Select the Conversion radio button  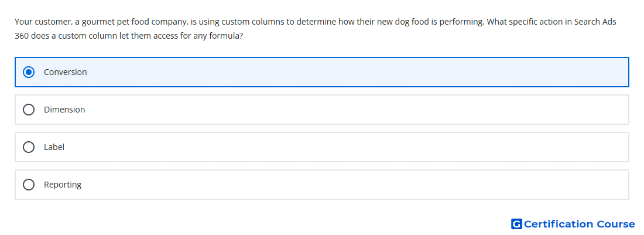(29, 72)
